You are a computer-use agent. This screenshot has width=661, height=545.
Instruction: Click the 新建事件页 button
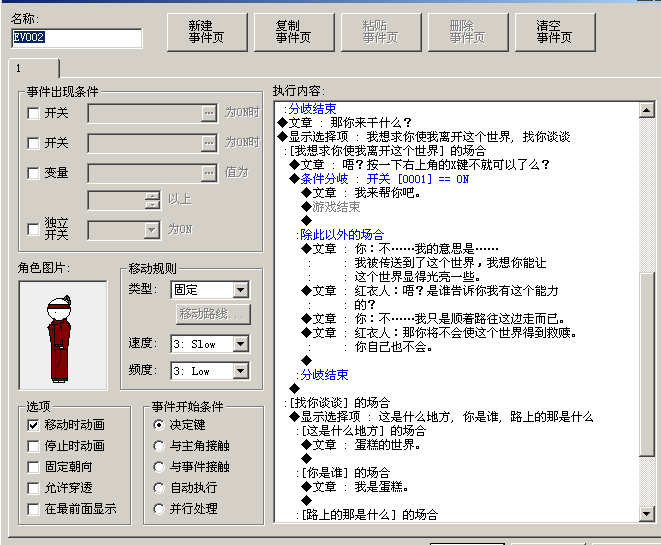point(207,32)
